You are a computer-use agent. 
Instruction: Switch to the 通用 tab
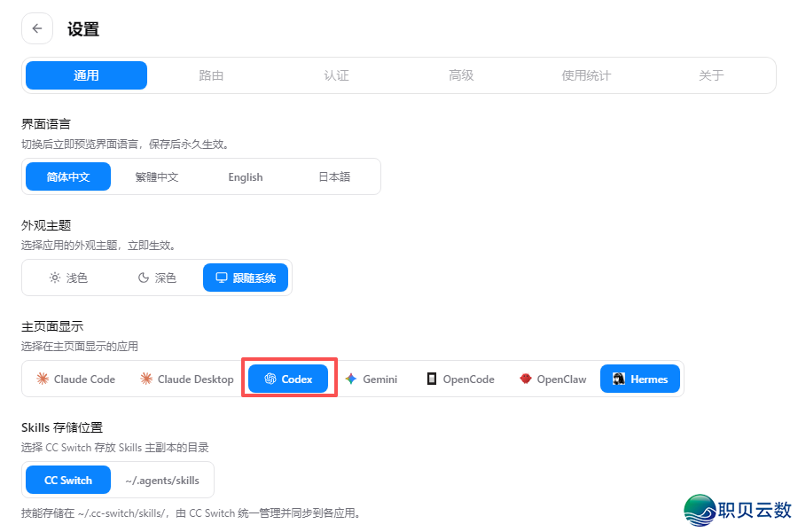(x=87, y=75)
